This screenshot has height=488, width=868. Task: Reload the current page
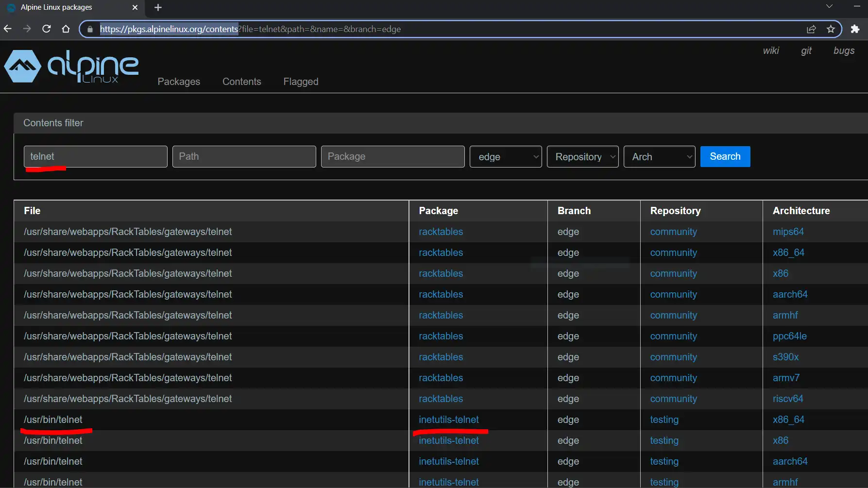[x=47, y=29]
